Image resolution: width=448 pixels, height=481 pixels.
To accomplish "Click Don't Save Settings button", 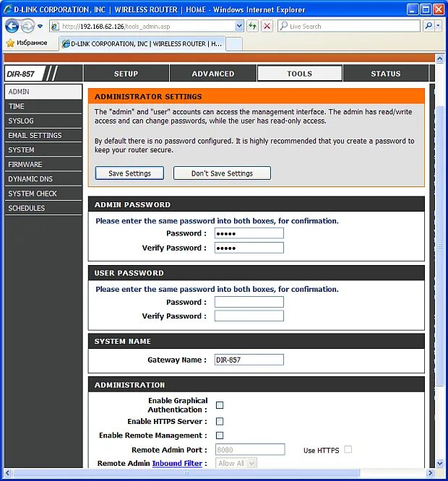I will point(222,173).
